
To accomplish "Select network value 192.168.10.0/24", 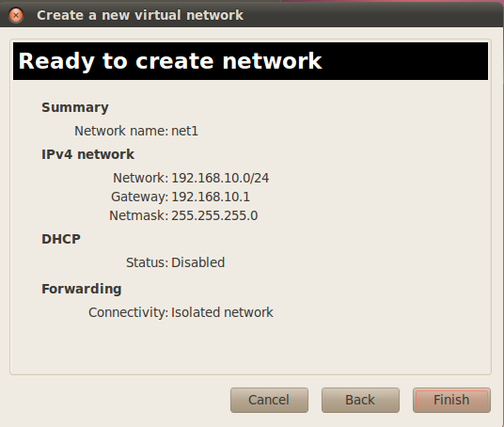I will (220, 178).
